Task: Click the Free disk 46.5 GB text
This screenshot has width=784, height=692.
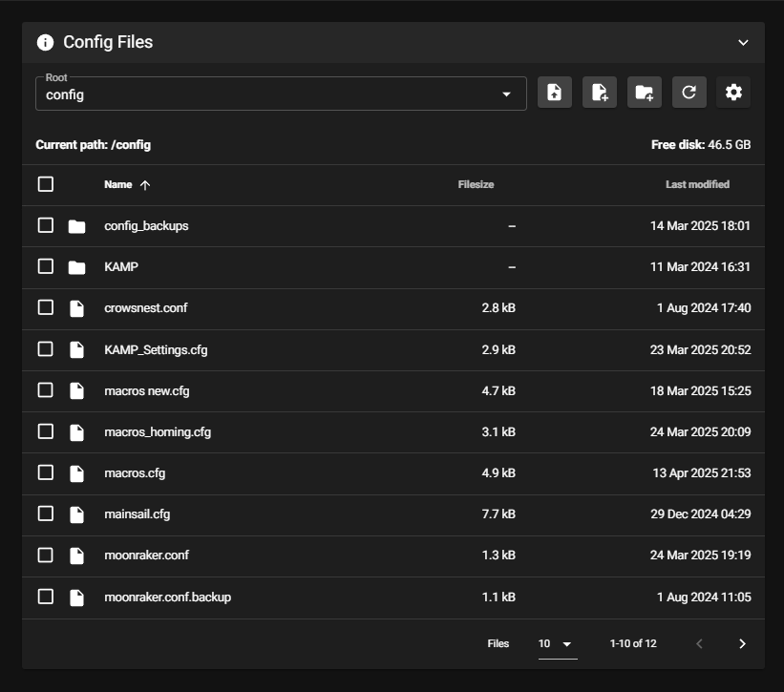Action: coord(701,145)
